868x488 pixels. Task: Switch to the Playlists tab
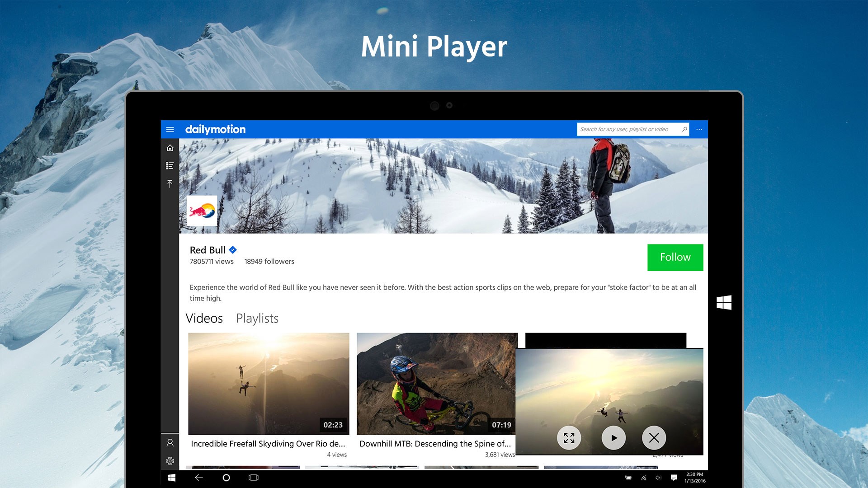[x=257, y=319]
